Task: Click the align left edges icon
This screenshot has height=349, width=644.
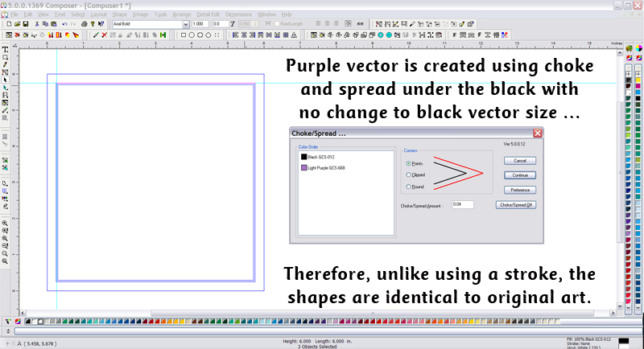Action: point(235,35)
